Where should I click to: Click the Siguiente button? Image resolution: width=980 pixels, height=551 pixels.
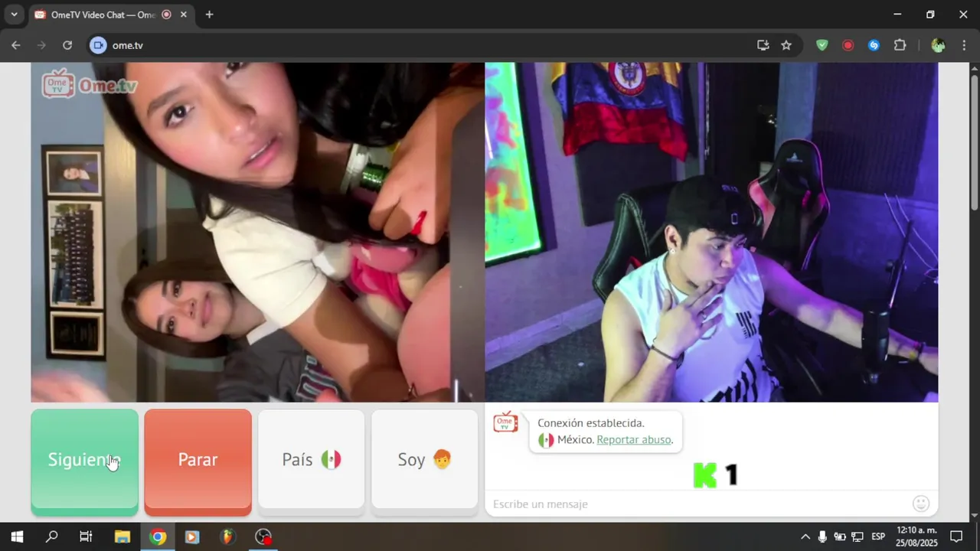84,461
